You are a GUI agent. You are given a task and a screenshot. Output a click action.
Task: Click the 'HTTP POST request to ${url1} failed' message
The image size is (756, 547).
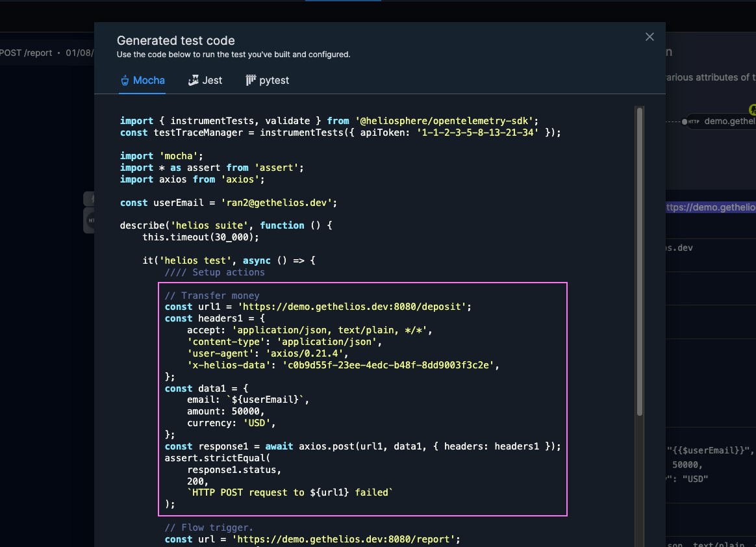[x=290, y=492]
